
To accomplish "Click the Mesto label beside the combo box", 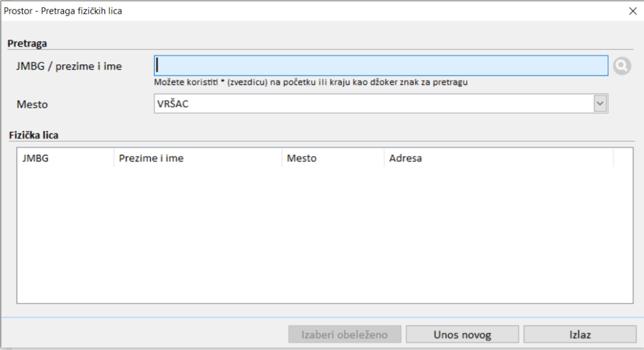I will [32, 104].
